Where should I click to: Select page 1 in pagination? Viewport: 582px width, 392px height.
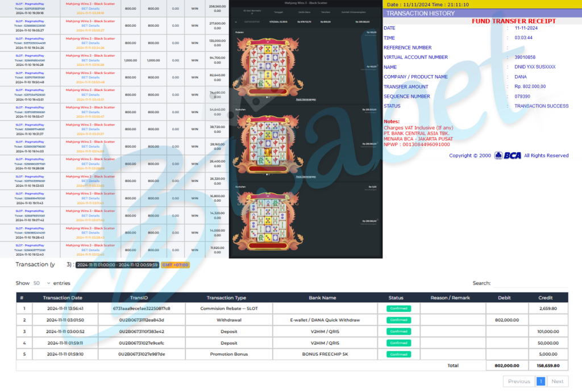[x=541, y=381]
